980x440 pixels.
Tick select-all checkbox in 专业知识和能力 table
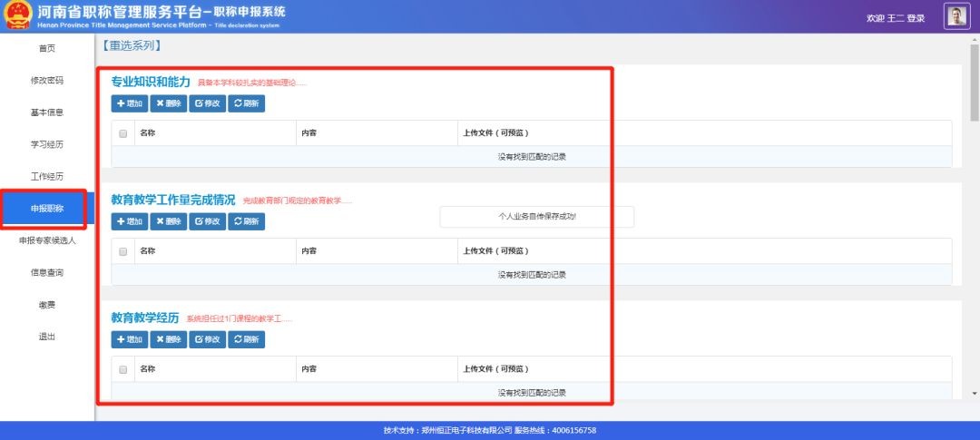click(x=123, y=133)
